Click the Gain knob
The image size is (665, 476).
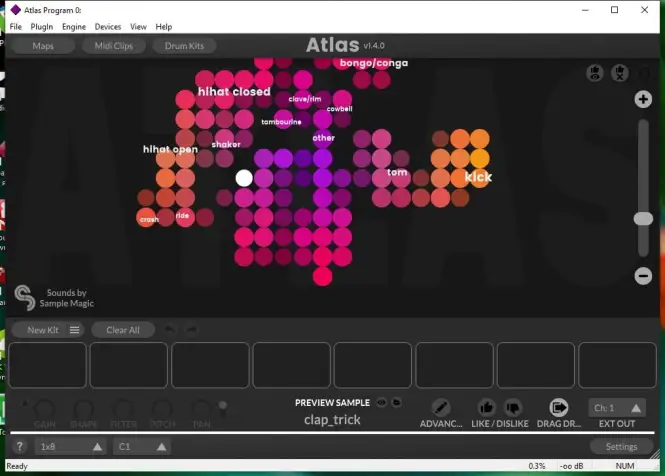tap(44, 409)
